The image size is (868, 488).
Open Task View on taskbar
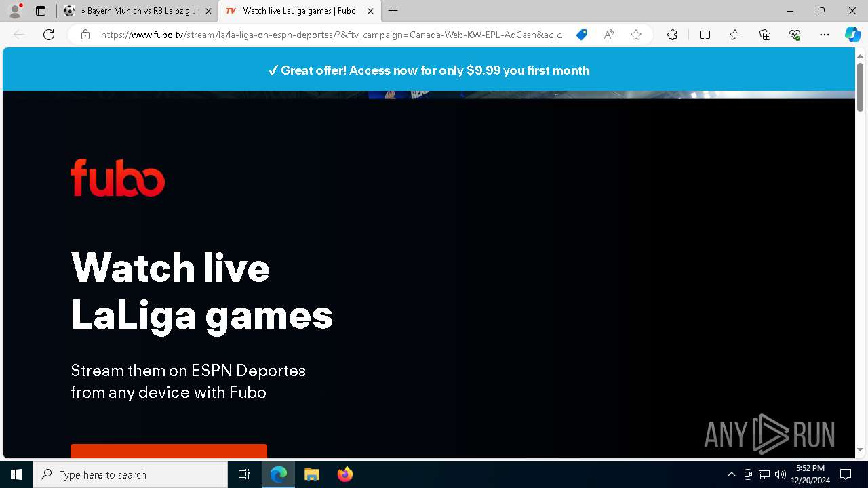[x=244, y=474]
